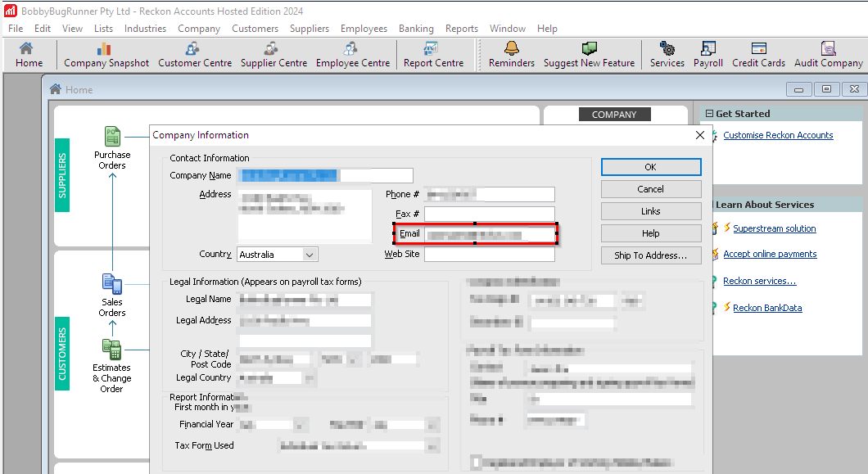Open the Lists menu

click(103, 28)
